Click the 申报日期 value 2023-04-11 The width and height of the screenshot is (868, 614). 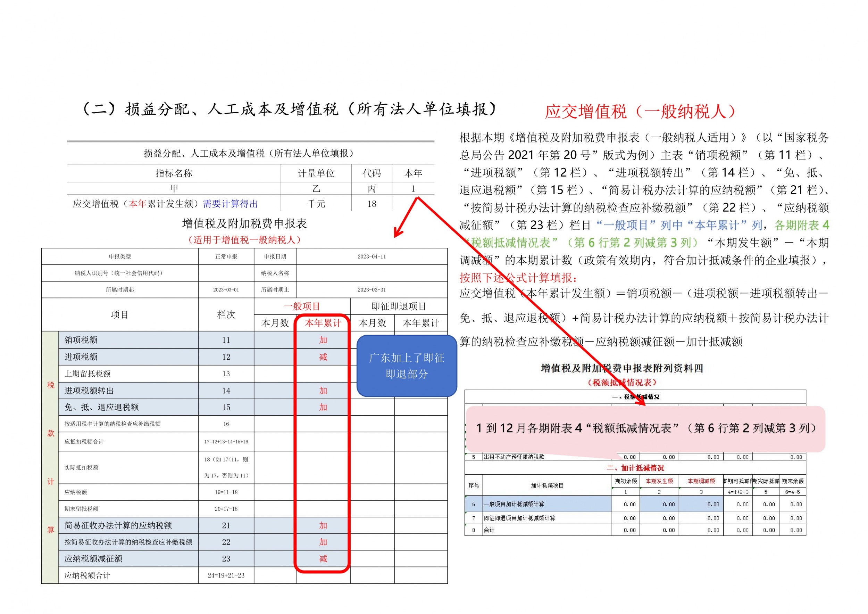coord(371,256)
